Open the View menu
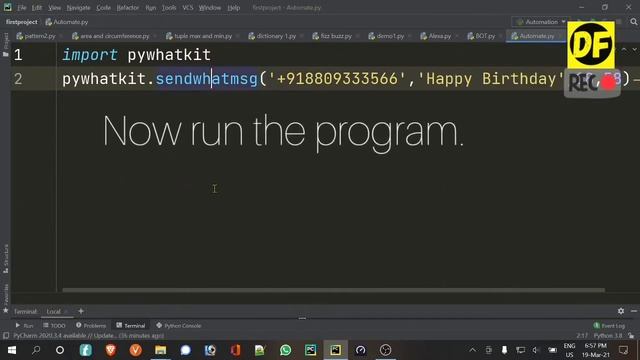The image size is (640, 360). point(54,7)
